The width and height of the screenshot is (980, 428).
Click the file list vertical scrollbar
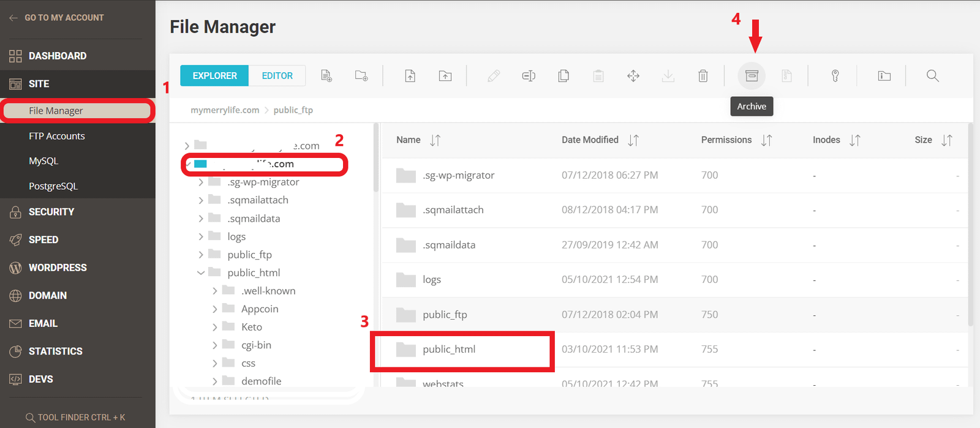971,225
